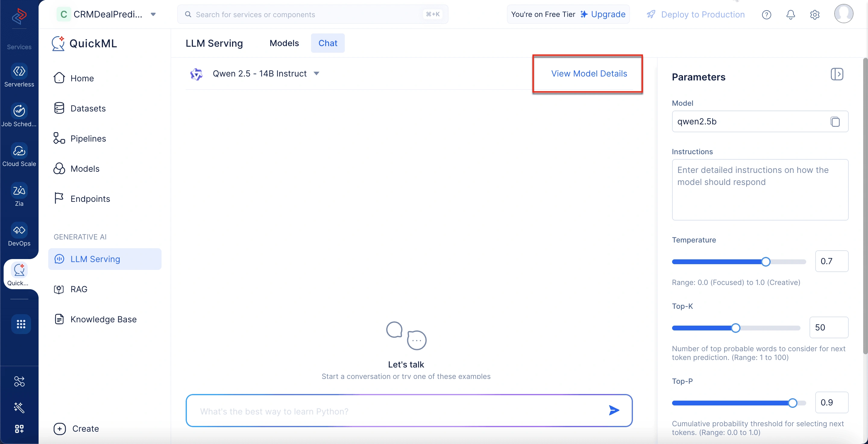Viewport: 868px width, 444px height.
Task: Expand the CRMDealPredi project dropdown
Action: (153, 14)
